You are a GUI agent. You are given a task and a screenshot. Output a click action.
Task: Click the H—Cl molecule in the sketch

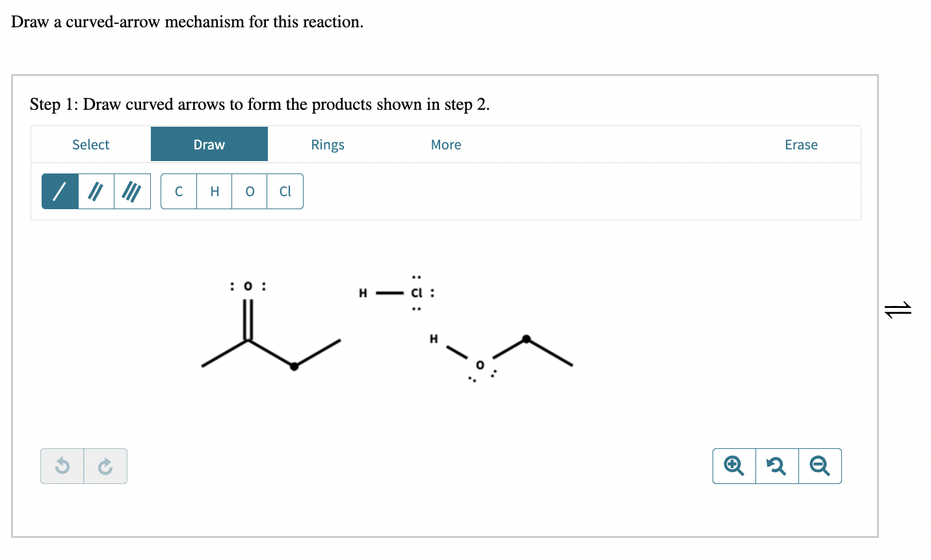[390, 293]
